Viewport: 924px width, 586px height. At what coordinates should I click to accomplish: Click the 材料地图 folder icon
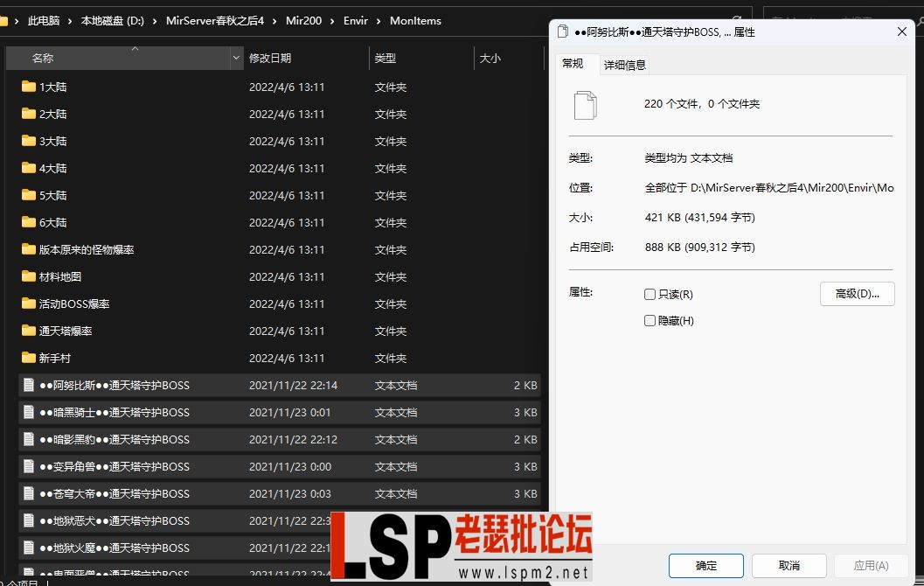(x=28, y=276)
